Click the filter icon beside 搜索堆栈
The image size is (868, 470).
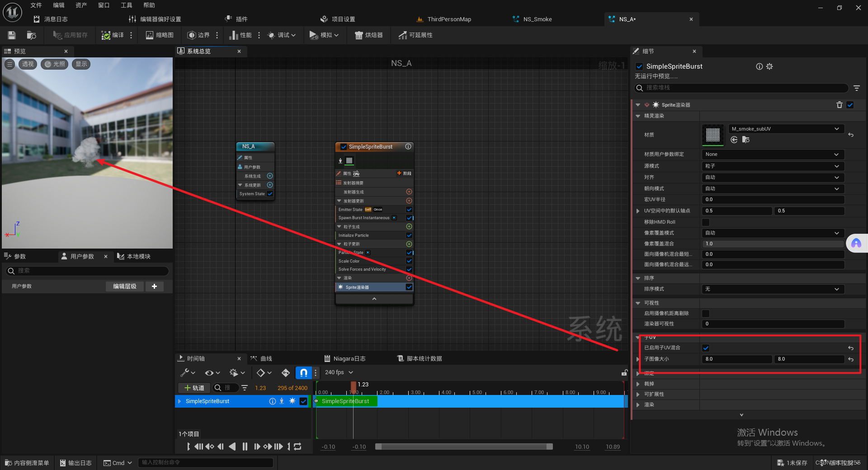click(x=857, y=88)
